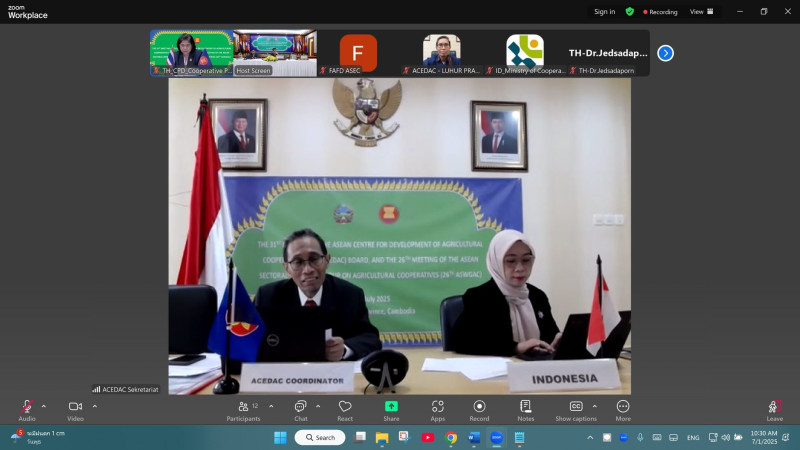Open Task View on the taskbar
Image resolution: width=800 pixels, height=450 pixels.
(361, 437)
